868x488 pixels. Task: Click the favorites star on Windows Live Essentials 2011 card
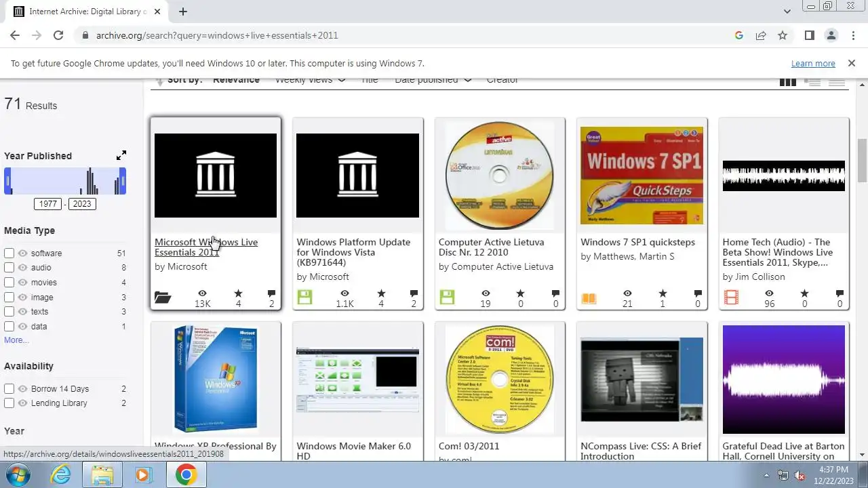[238, 293]
